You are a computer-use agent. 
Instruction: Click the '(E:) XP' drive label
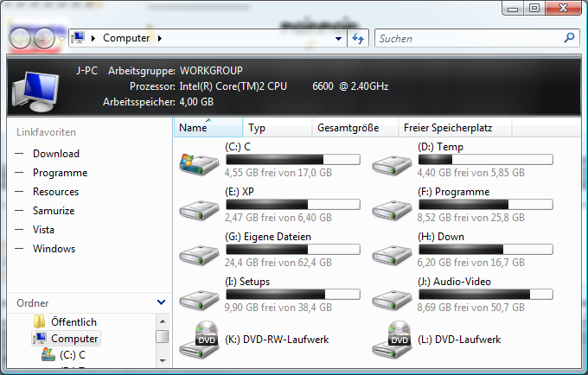240,192
